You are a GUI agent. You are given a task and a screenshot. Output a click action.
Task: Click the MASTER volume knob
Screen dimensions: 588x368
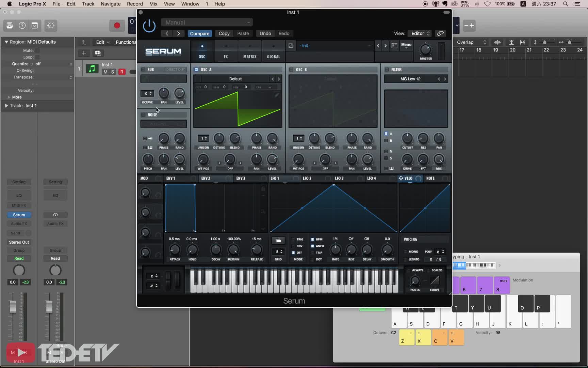click(x=425, y=50)
